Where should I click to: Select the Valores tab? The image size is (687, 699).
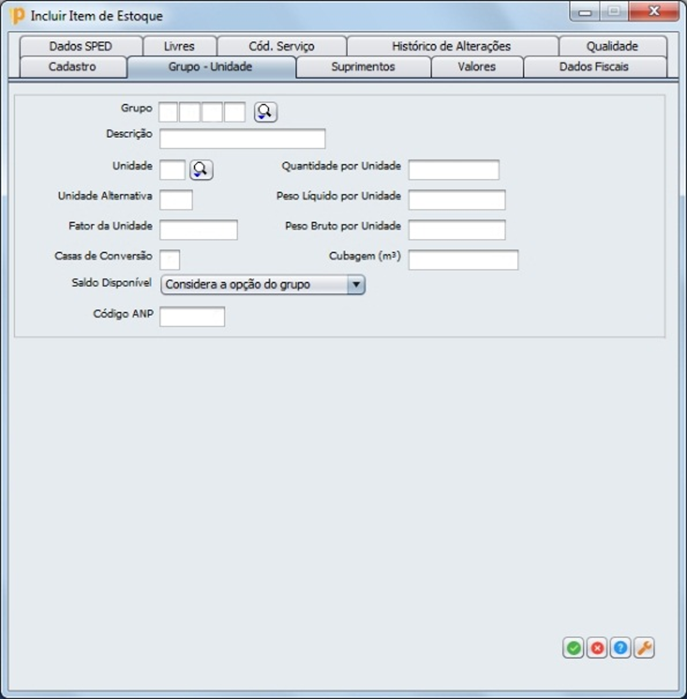[x=477, y=67]
